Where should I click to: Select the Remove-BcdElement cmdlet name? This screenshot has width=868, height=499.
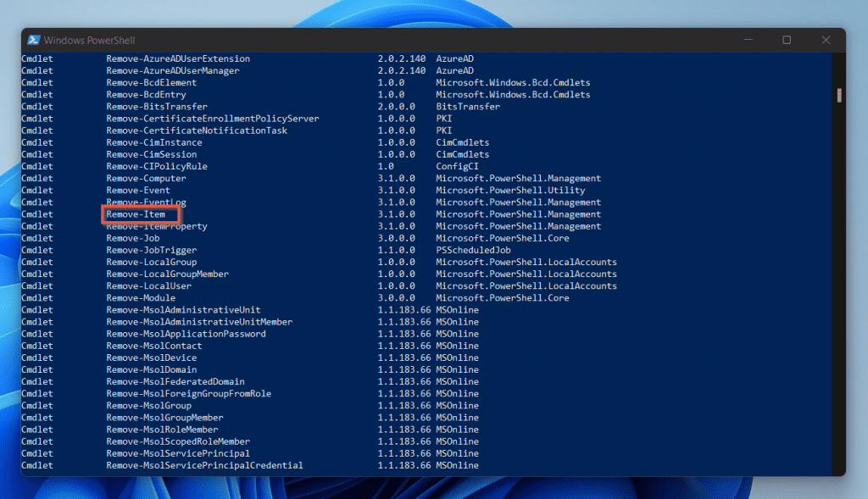pyautogui.click(x=152, y=82)
